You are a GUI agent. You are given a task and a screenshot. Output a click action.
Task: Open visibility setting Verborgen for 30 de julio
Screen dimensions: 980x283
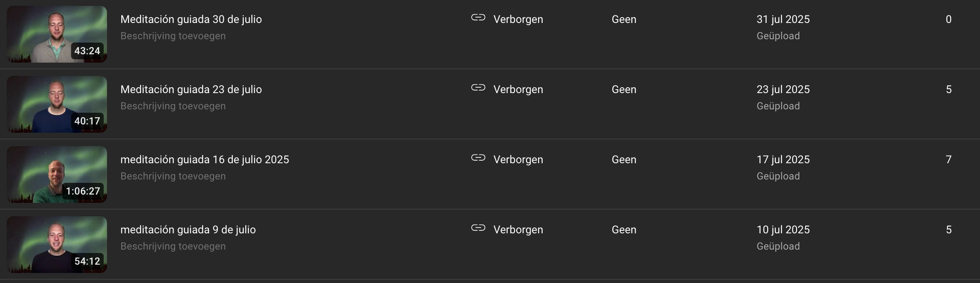click(x=518, y=19)
